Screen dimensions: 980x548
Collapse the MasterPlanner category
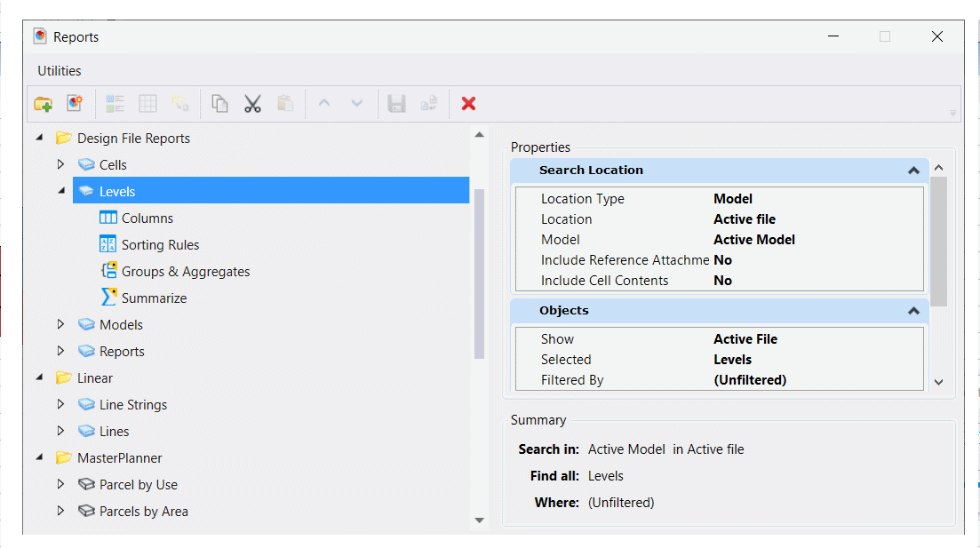coord(39,457)
